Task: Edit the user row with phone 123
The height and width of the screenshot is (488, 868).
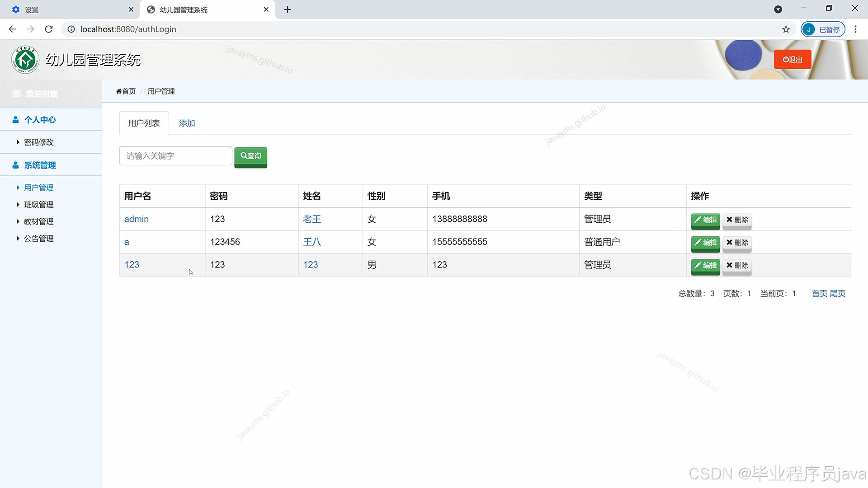Action: [705, 266]
